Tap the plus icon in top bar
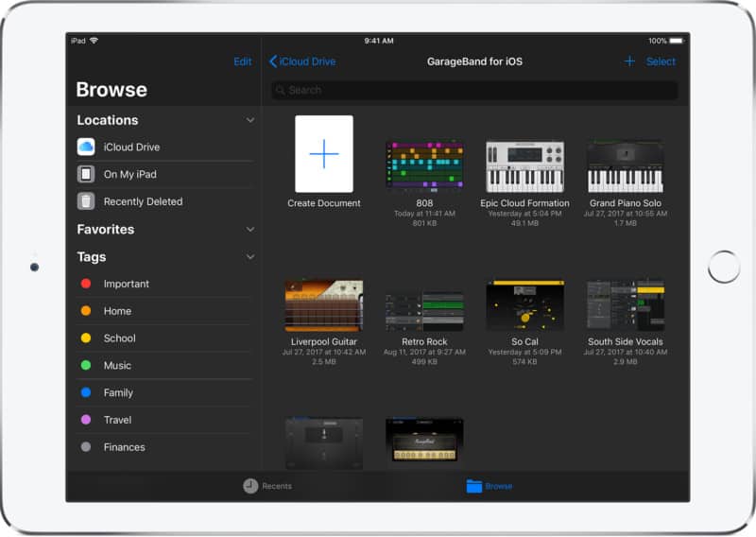 (629, 61)
